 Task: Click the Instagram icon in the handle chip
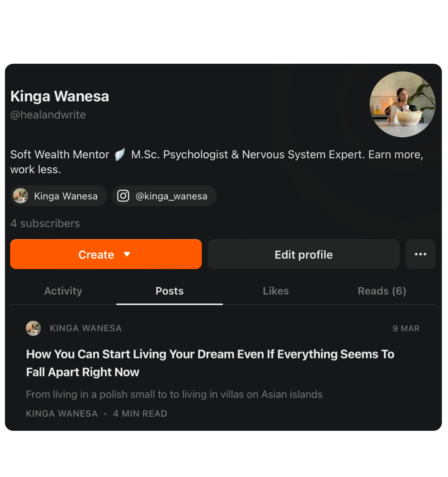tap(123, 196)
